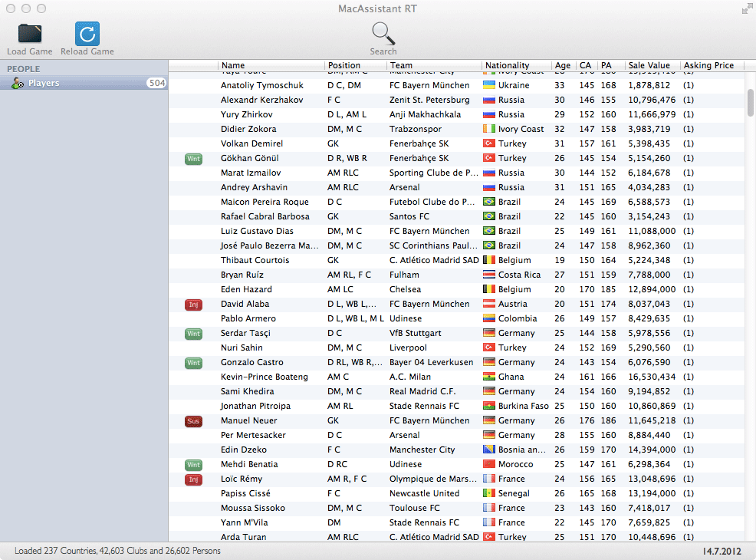
Task: Click the vertical scrollbar thumb of the player list
Action: pos(750,103)
